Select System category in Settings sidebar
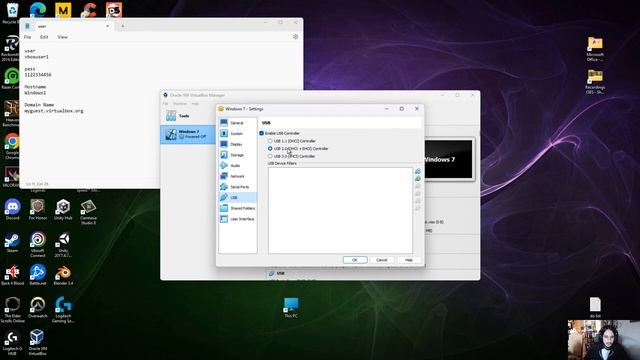 238,133
